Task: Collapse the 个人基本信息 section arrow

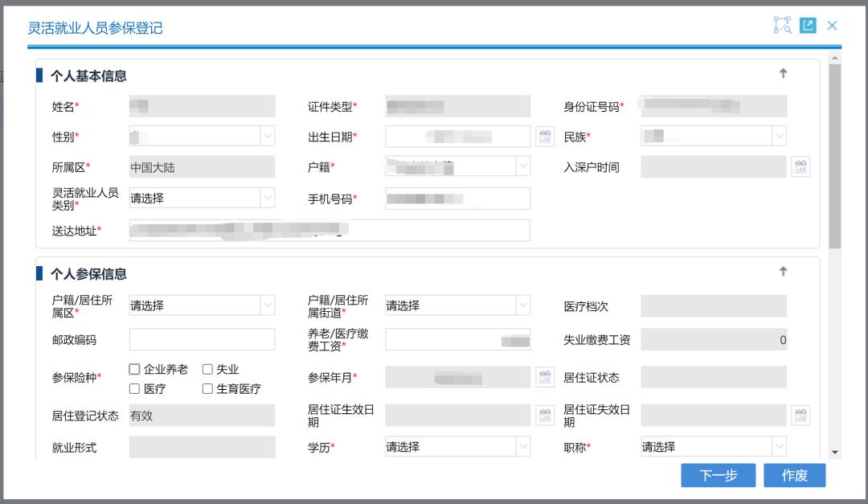Action: 783,73
